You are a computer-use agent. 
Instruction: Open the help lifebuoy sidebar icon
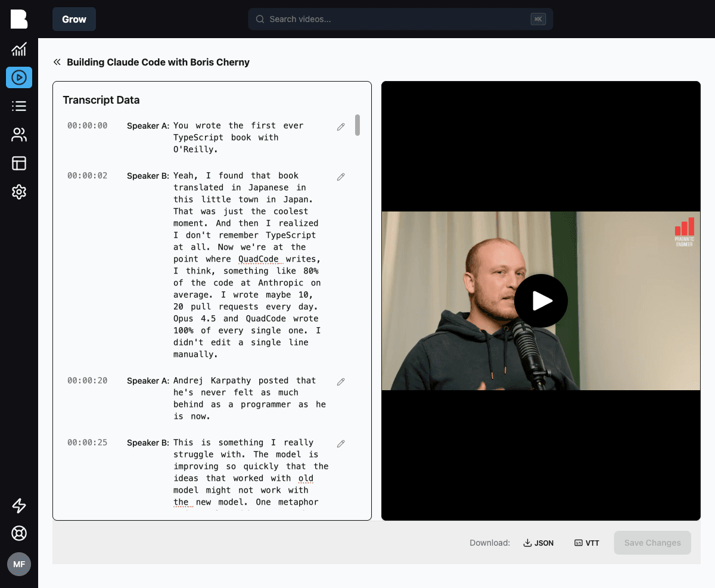click(x=19, y=533)
